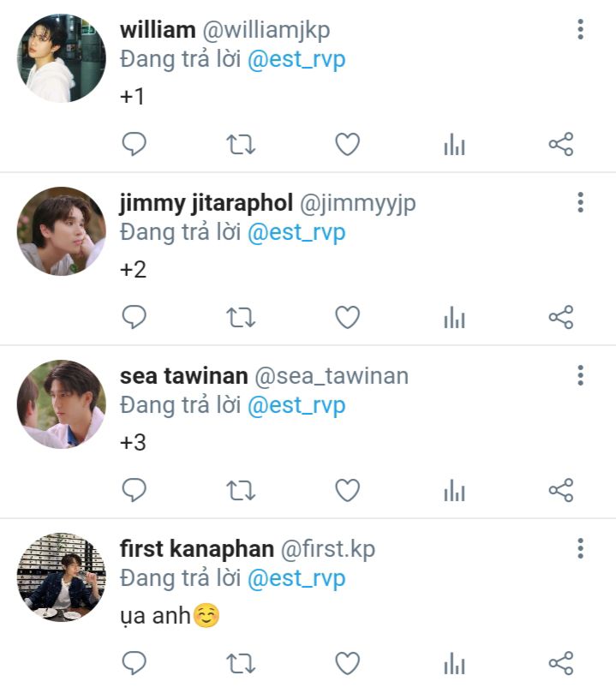Open sea tawinan's profile picture
The height and width of the screenshot is (687, 616).
pos(61,404)
